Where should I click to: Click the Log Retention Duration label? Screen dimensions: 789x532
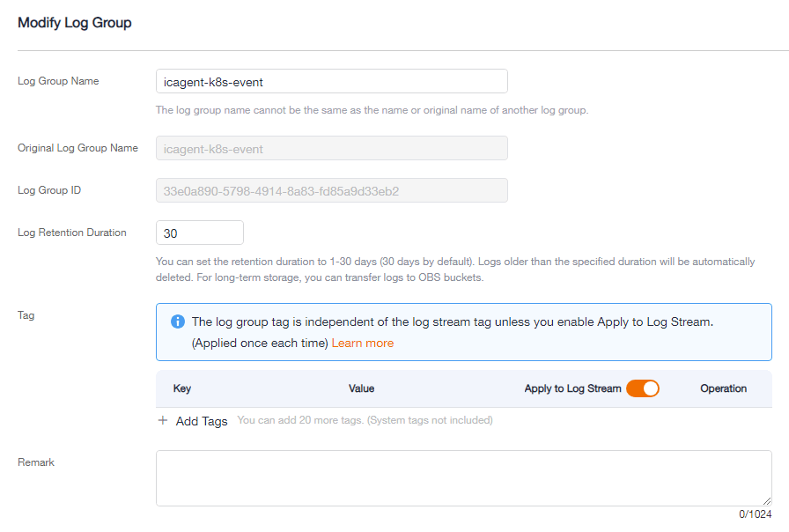[x=72, y=233]
